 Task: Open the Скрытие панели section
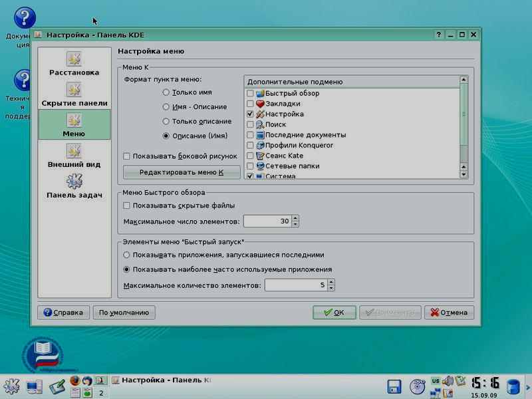pyautogui.click(x=74, y=94)
